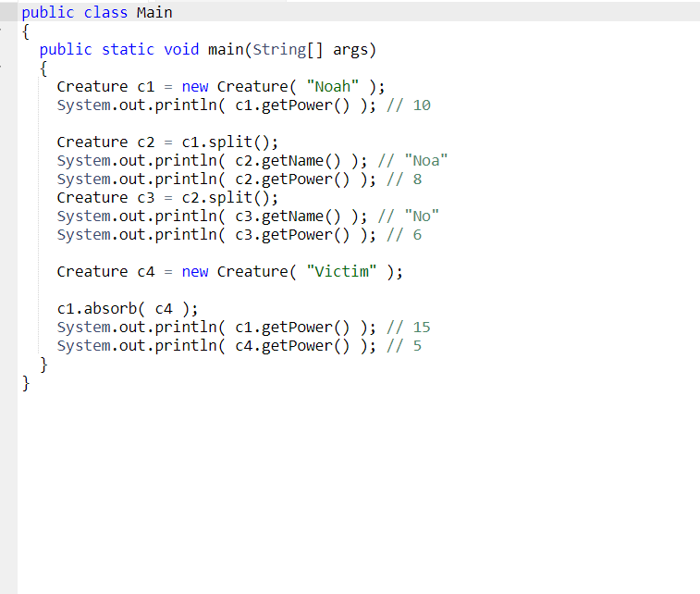700x594 pixels.
Task: Click the '// 15' comment
Action: 409,328
